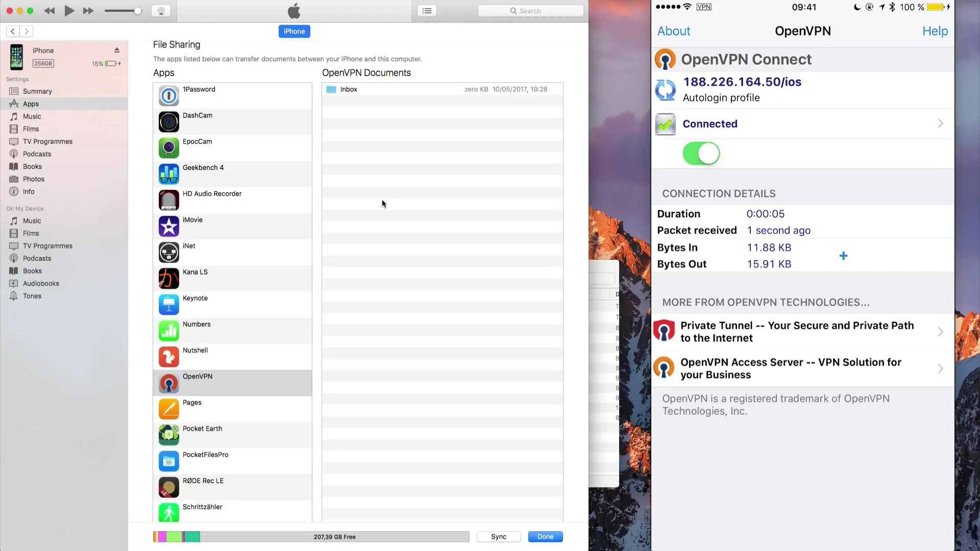
Task: Click the iPhone tab button
Action: coord(294,31)
